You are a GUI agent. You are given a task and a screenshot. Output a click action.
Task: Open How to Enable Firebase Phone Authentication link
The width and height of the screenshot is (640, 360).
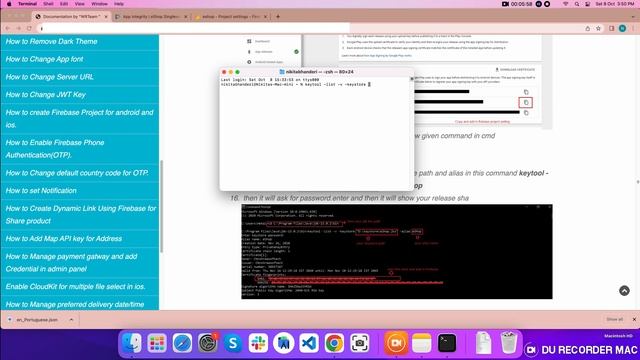coord(55,149)
